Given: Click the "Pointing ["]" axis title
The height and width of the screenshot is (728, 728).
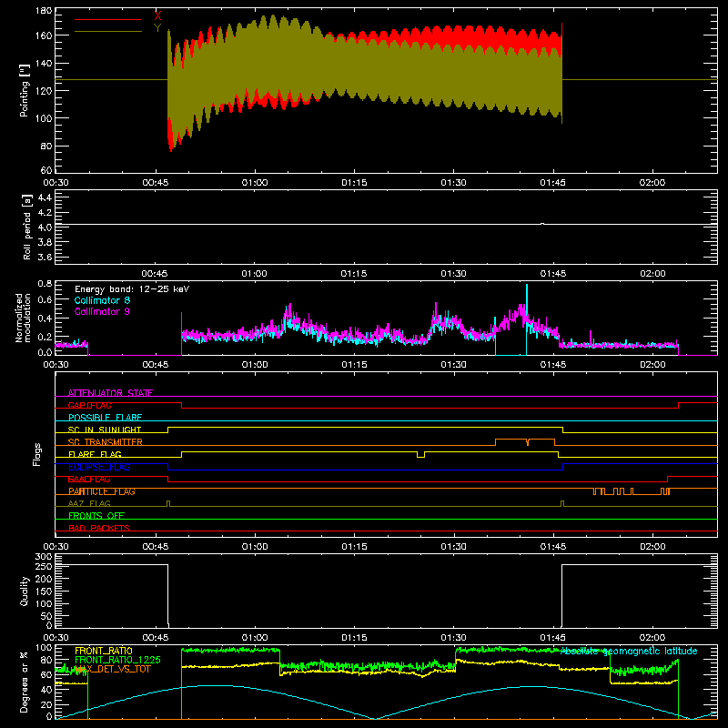Looking at the screenshot, I should (x=25, y=90).
